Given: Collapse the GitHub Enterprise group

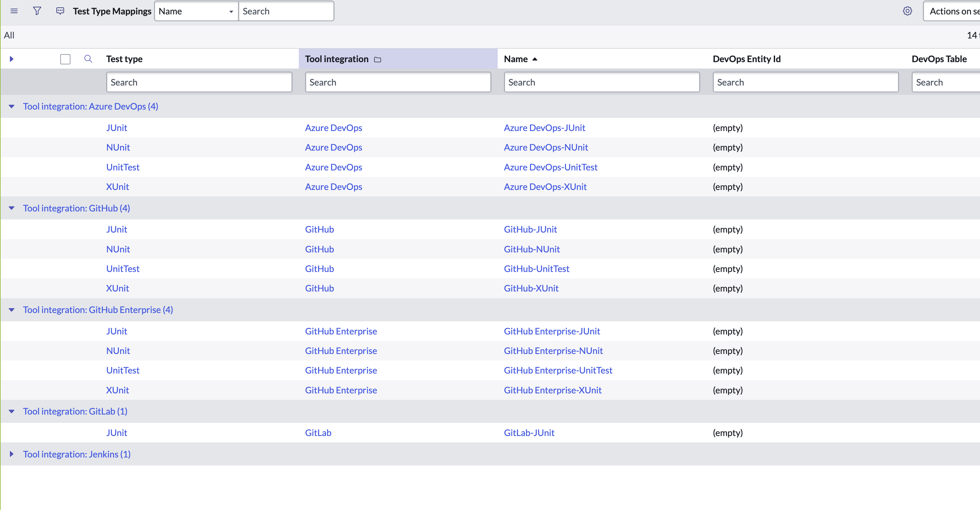Looking at the screenshot, I should tap(12, 310).
